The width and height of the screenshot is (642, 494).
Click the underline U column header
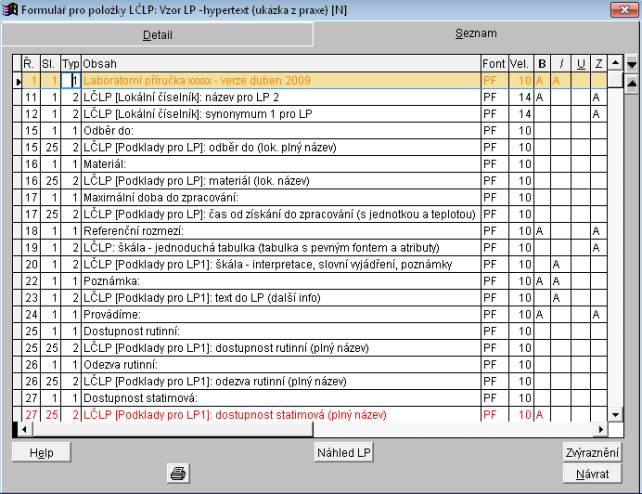[578, 63]
